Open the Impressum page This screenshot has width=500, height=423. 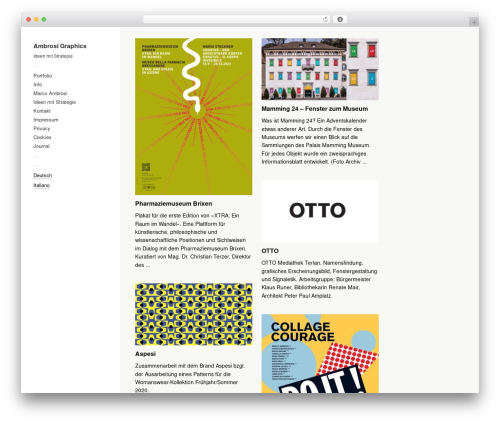[x=46, y=120]
